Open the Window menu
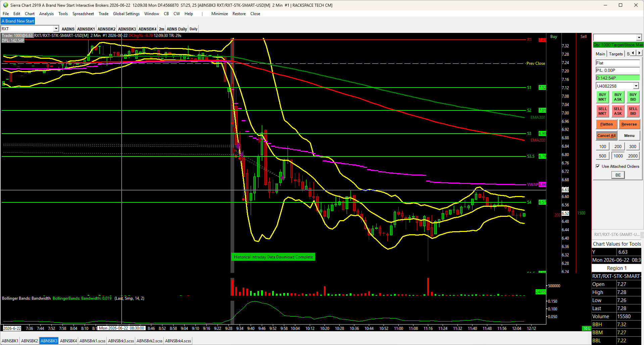644x345 pixels. click(152, 14)
